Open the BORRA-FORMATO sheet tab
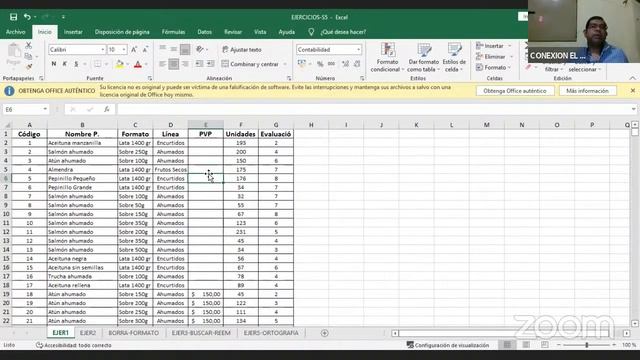 [x=133, y=333]
